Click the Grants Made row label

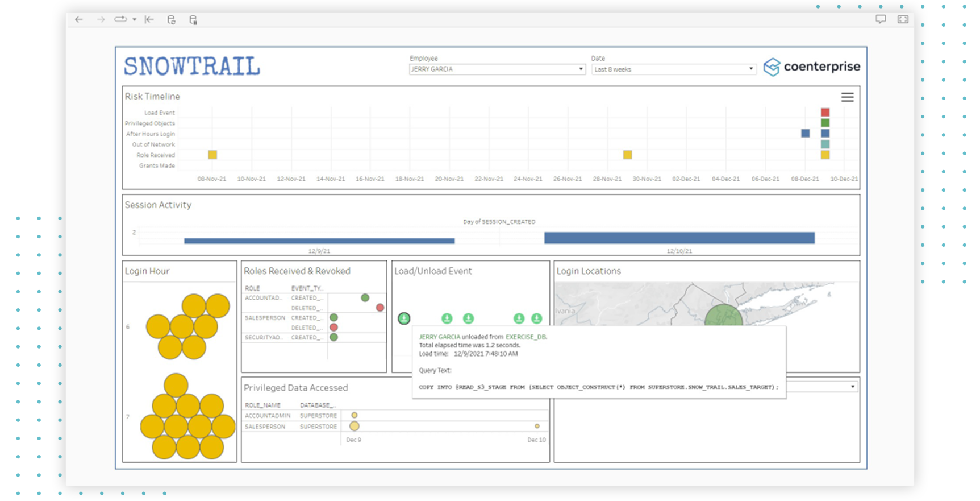tap(157, 165)
